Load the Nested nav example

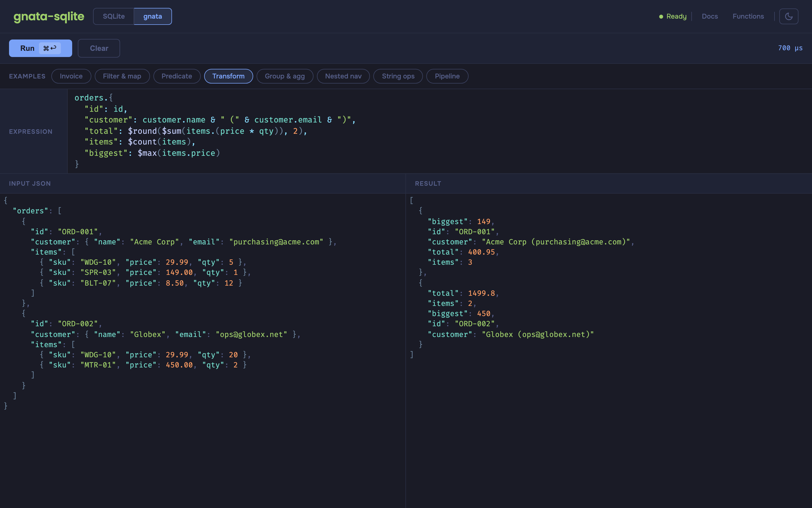(343, 76)
